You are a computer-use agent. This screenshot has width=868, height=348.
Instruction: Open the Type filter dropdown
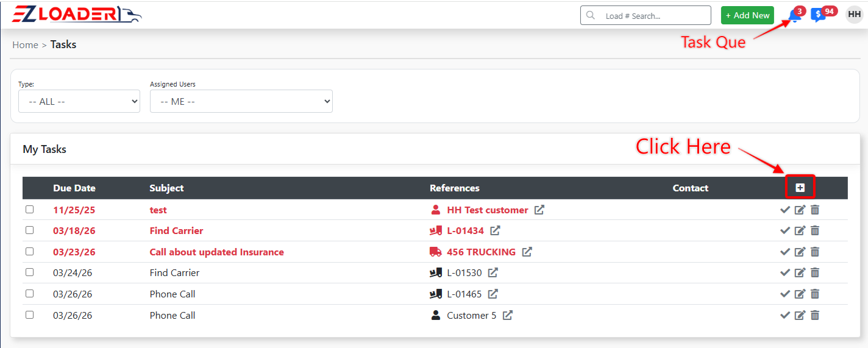click(x=79, y=101)
